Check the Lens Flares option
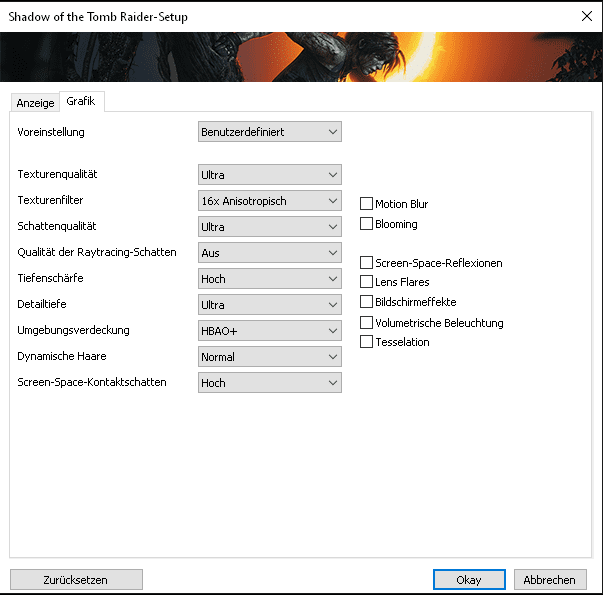 (x=367, y=282)
